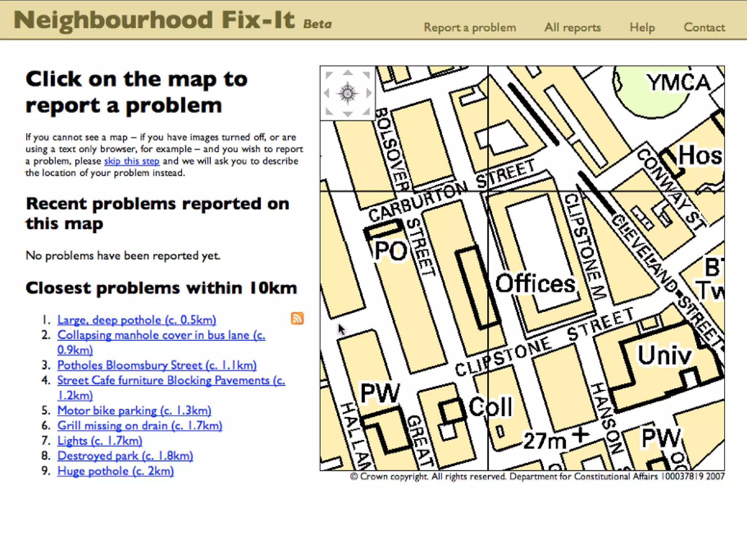
Task: Click the compass rose center icon
Action: point(348,93)
